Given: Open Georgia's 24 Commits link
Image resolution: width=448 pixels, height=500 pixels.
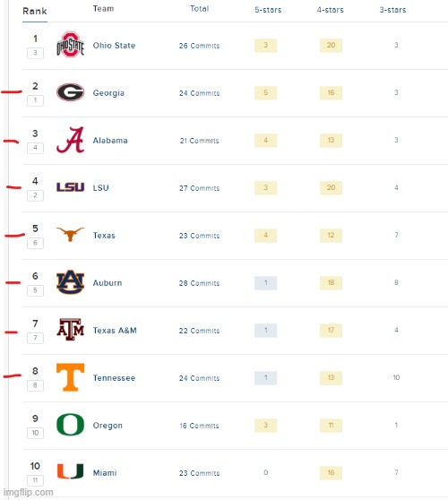Looking at the screenshot, I should [x=199, y=93].
